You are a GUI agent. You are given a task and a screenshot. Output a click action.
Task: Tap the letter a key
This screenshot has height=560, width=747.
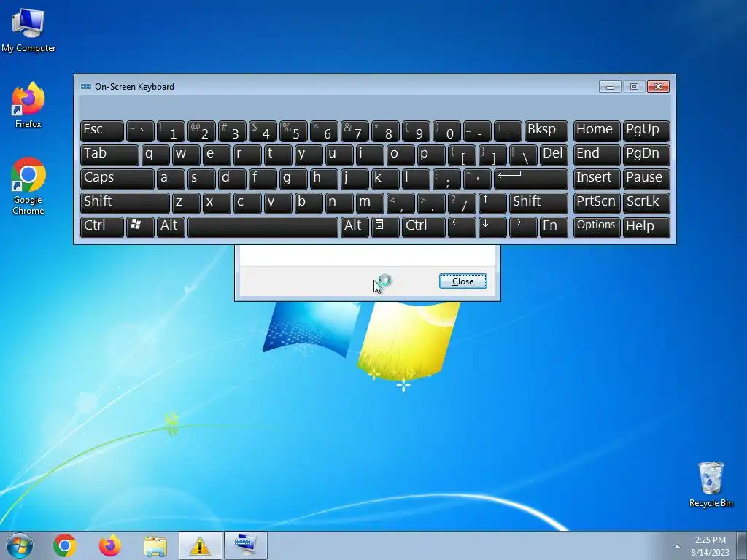(x=171, y=179)
